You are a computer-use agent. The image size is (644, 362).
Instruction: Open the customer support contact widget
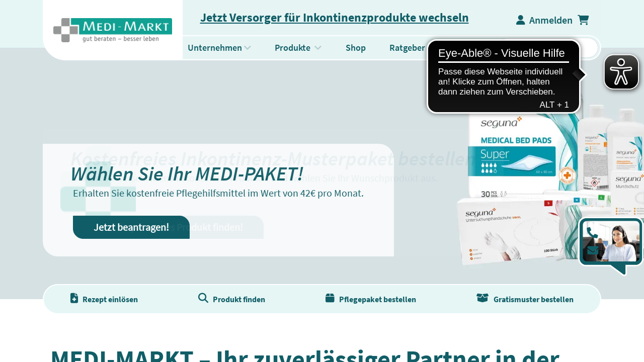[611, 245]
